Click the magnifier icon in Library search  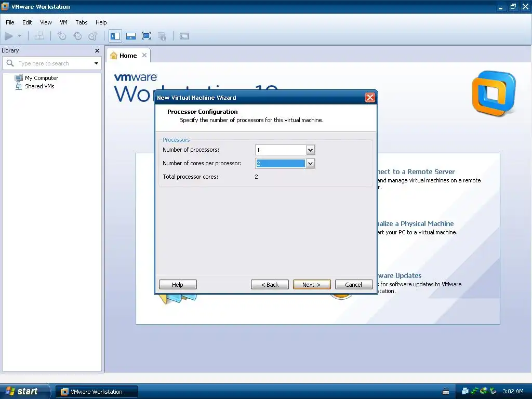(10, 63)
